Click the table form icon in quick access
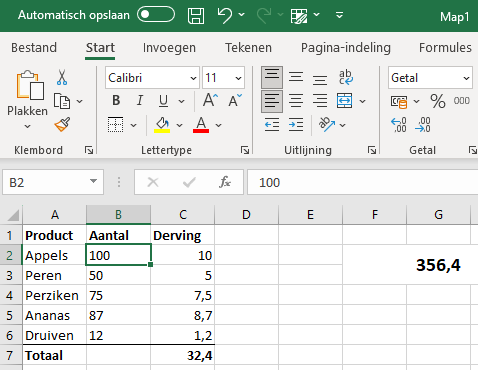 coord(299,16)
